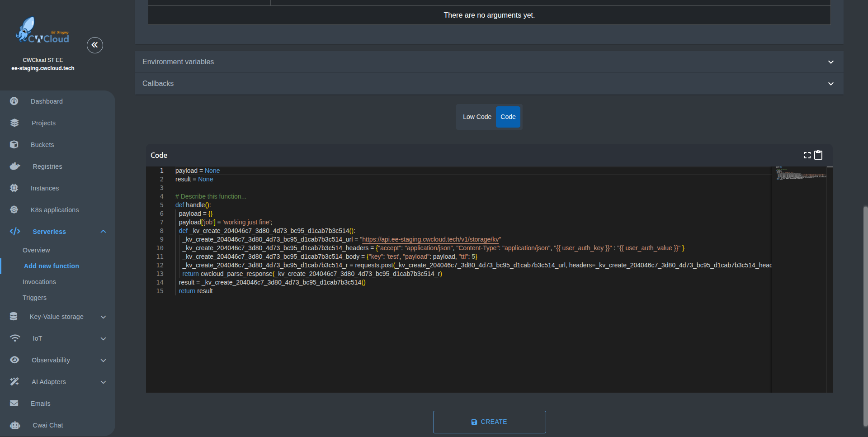Image resolution: width=868 pixels, height=437 pixels.
Task: Open the Emails envelope icon
Action: [x=14, y=404]
